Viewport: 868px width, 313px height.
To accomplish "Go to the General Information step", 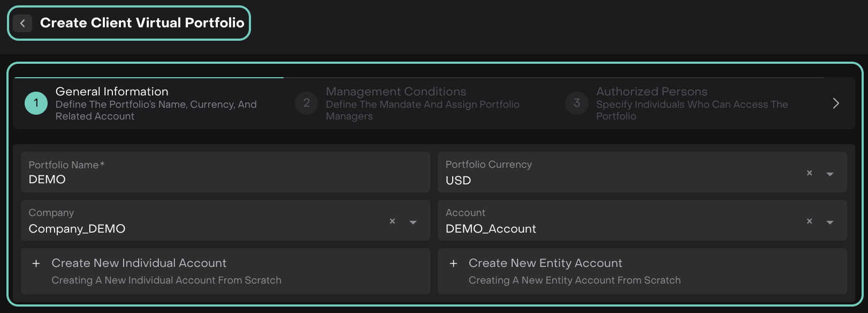I will (112, 92).
